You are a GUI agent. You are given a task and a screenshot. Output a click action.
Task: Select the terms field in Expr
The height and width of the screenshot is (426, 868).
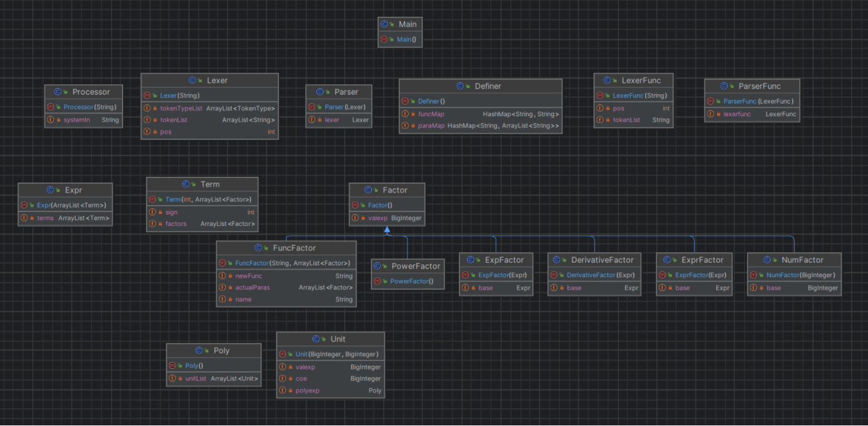coord(65,218)
